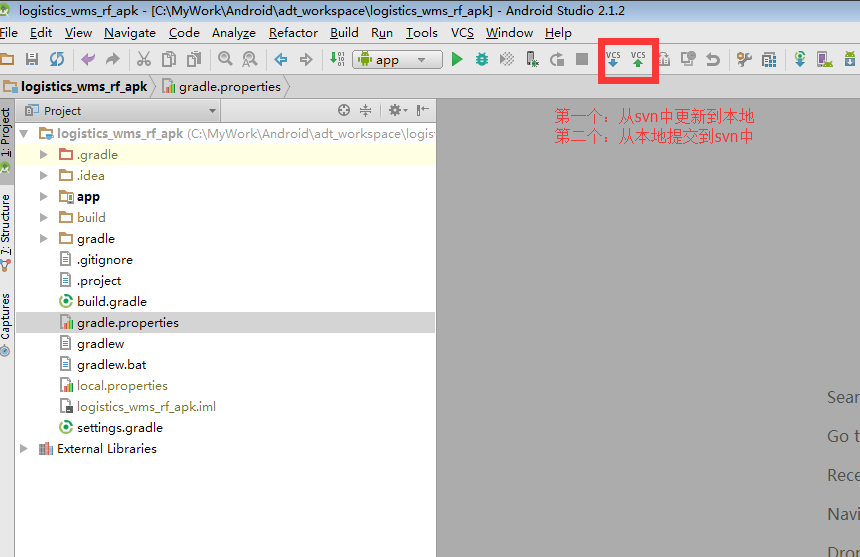Select .project file

pyautogui.click(x=99, y=281)
